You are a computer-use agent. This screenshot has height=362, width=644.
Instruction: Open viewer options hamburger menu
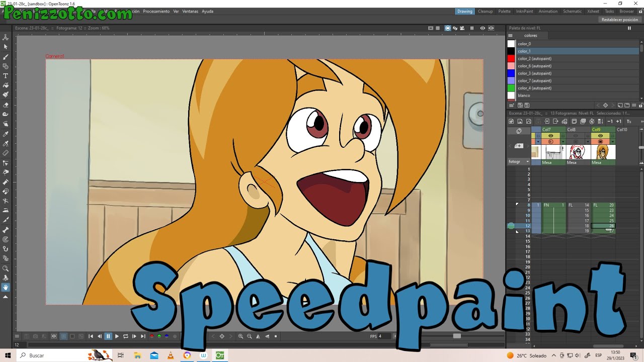coord(17,336)
